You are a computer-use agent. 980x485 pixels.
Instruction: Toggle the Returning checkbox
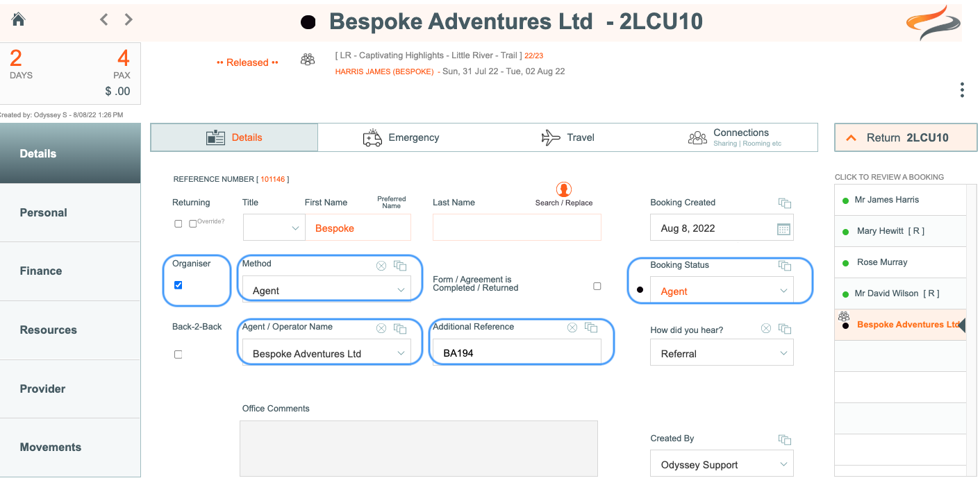click(x=178, y=224)
